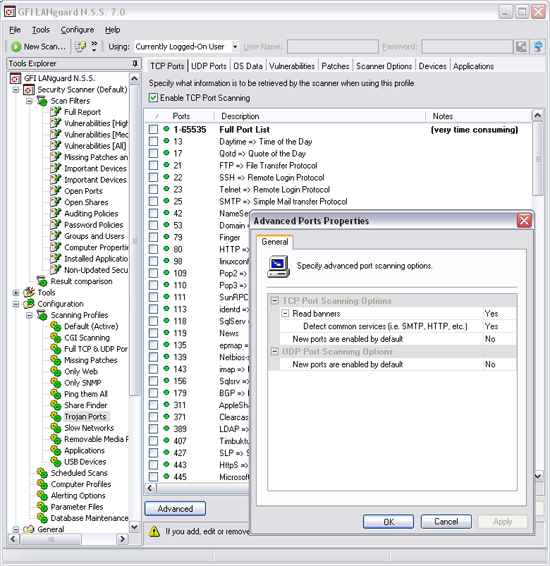Check the port 25 SMTP checkbox

click(153, 201)
